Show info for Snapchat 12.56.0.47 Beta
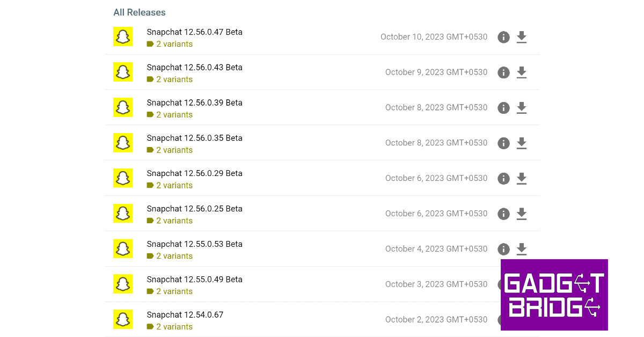This screenshot has height=337, width=644. 503,37
